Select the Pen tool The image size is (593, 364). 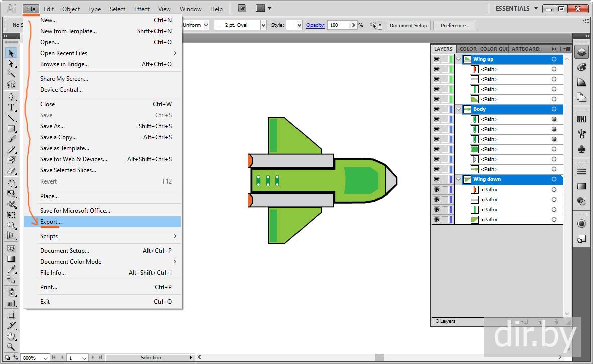tap(11, 96)
